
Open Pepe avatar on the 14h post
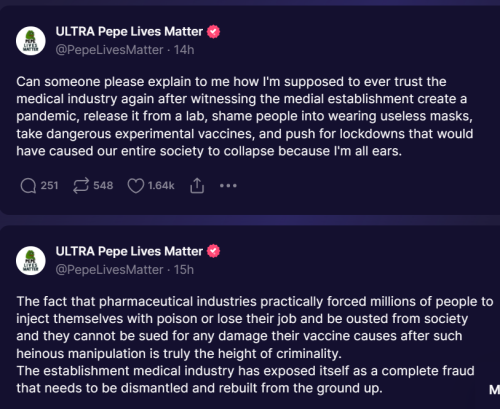click(31, 41)
